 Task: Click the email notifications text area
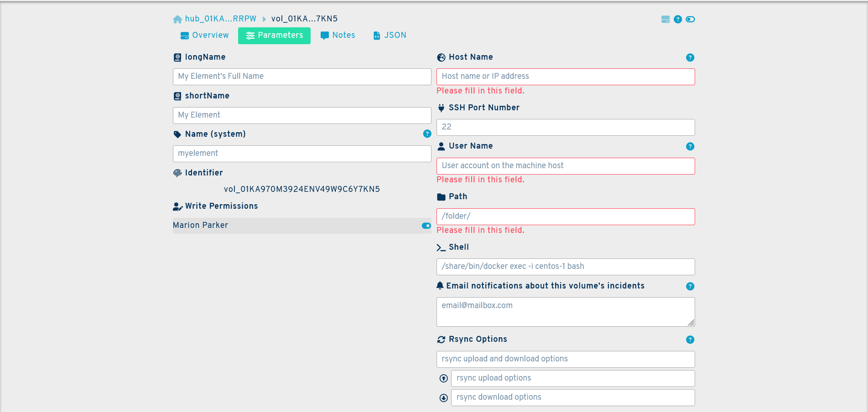point(565,312)
